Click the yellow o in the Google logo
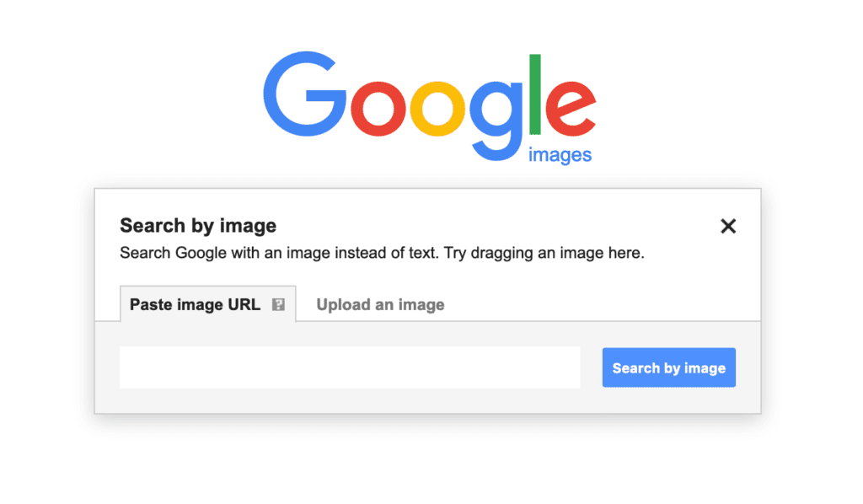Image resolution: width=863 pixels, height=504 pixels. click(x=437, y=109)
